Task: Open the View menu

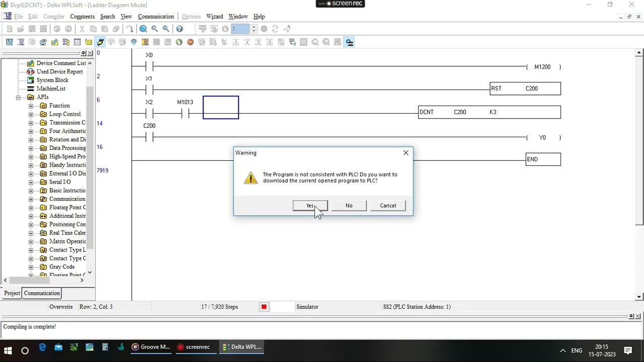Action: click(126, 17)
